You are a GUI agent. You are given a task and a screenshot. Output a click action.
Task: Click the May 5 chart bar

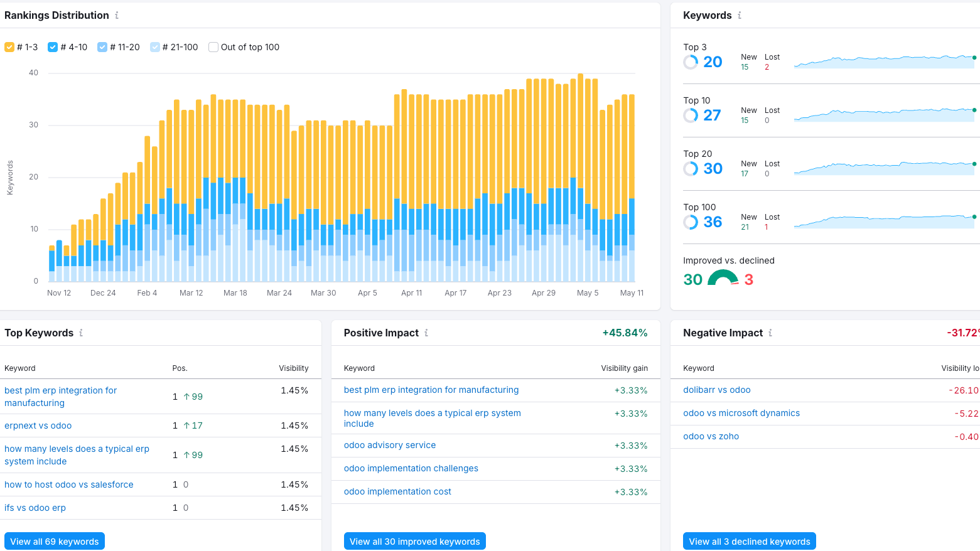pyautogui.click(x=588, y=179)
